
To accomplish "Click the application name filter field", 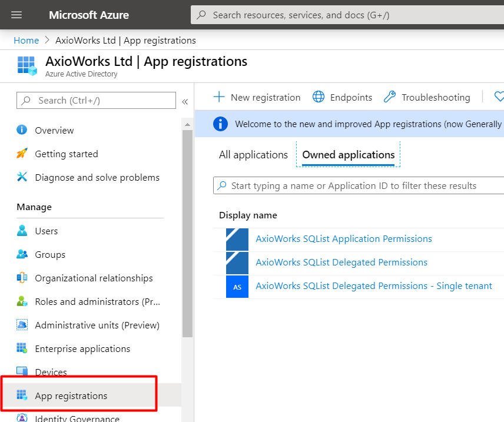I will (359, 185).
